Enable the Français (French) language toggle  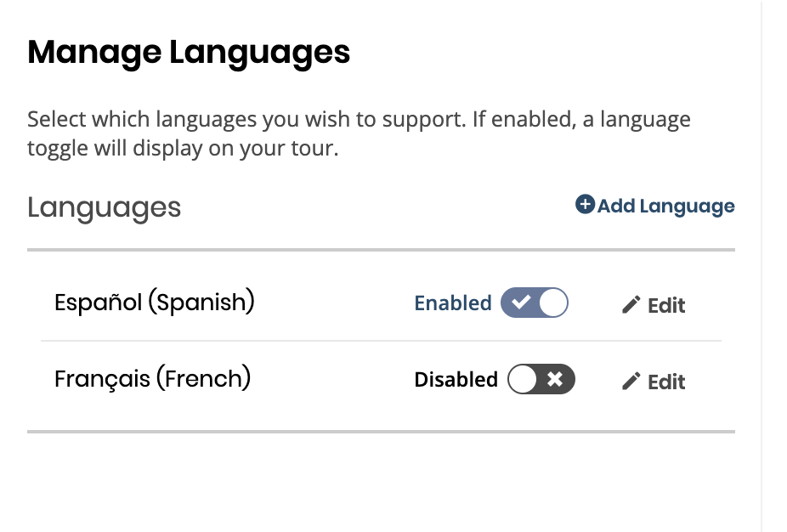(x=541, y=379)
